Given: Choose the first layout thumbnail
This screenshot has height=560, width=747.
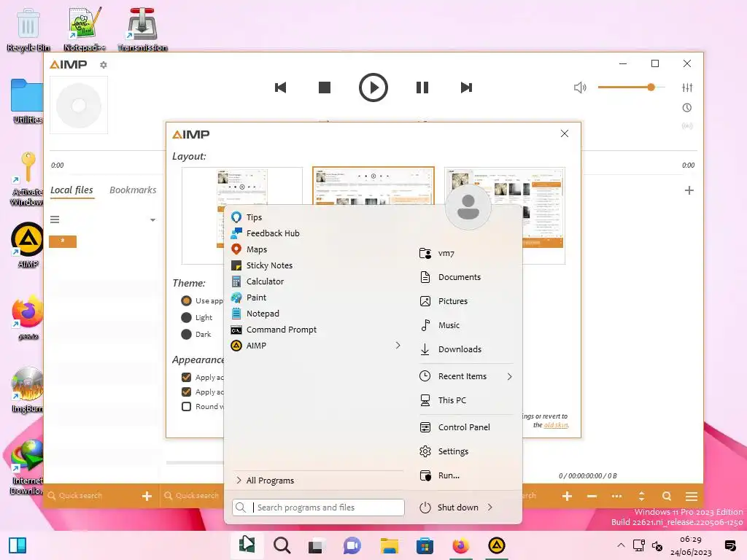Looking at the screenshot, I should 242,216.
